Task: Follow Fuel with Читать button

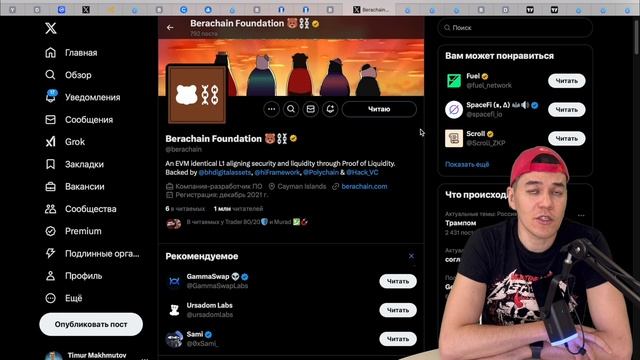Action: [567, 81]
